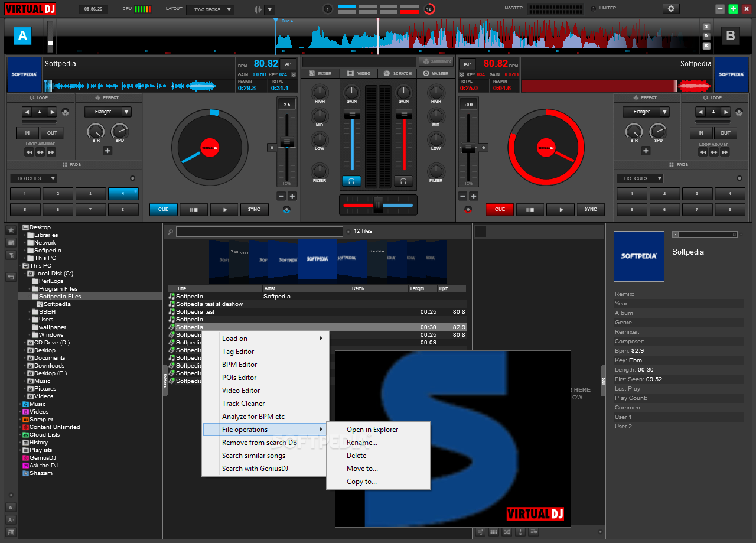Open the left deck Flanger effect dropdown

(107, 112)
